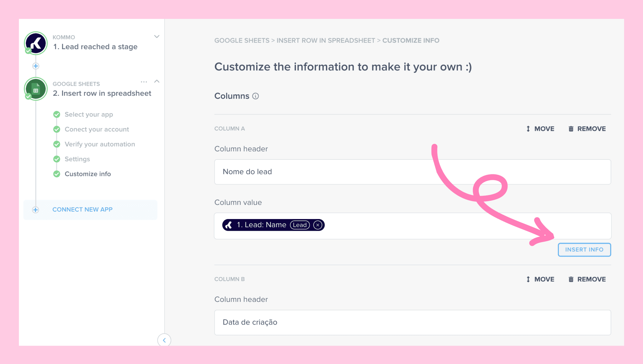Open the three-dots menu on Google Sheets step

[x=144, y=82]
